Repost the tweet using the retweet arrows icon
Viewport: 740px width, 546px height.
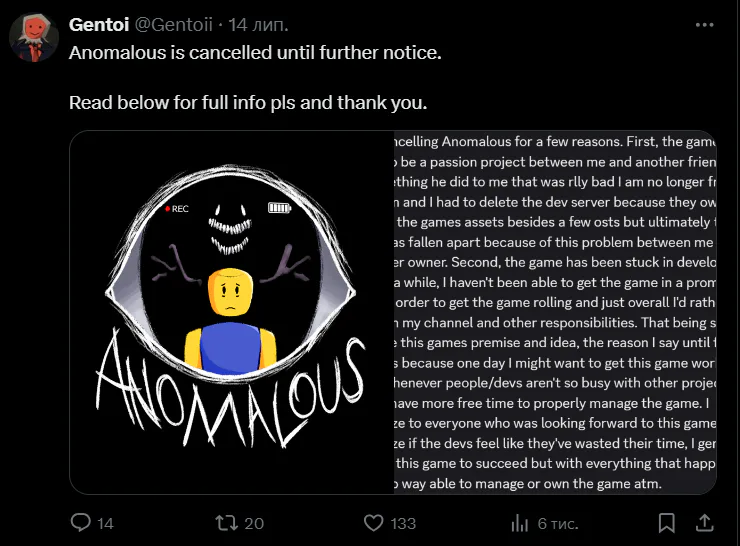(x=227, y=523)
